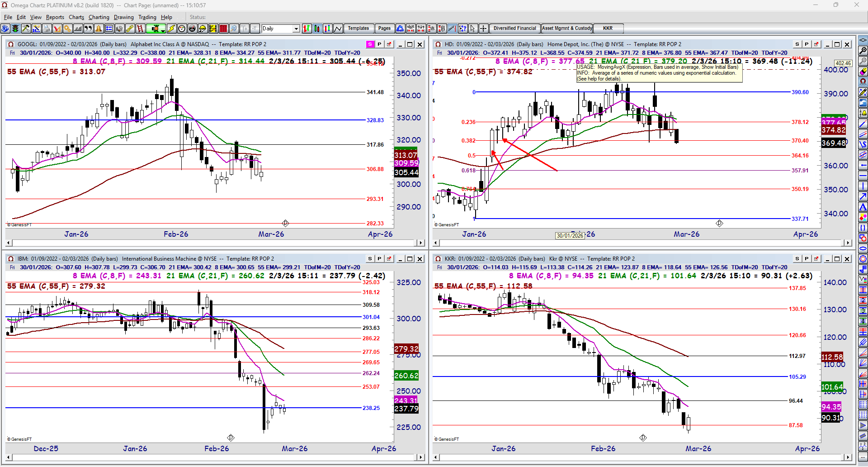This screenshot has height=467, width=868.
Task: Select the magnet snap tool
Action: click(x=863, y=82)
